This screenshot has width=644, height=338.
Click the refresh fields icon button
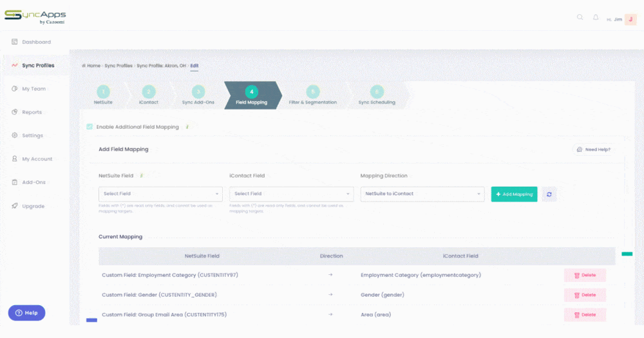(549, 194)
